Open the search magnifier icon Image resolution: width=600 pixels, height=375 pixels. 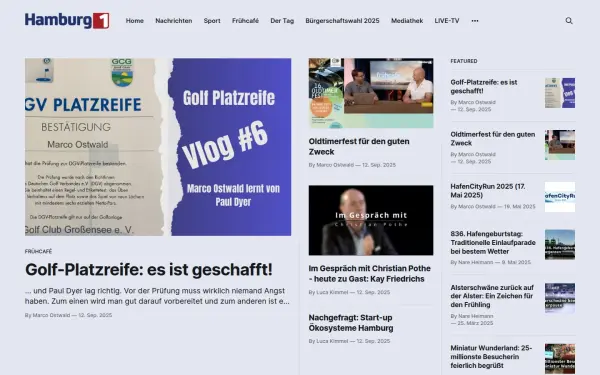click(569, 21)
